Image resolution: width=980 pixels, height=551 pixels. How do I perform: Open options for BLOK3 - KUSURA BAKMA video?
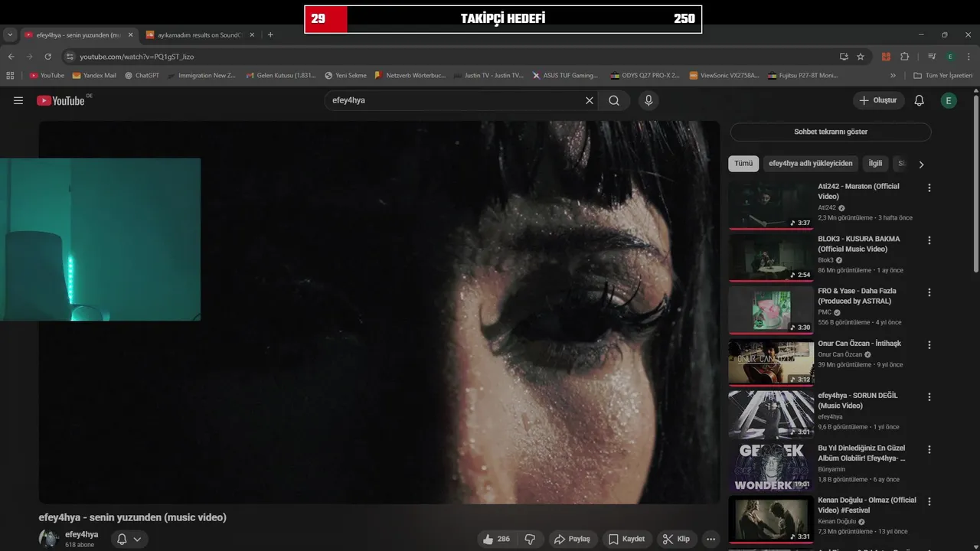[929, 240]
